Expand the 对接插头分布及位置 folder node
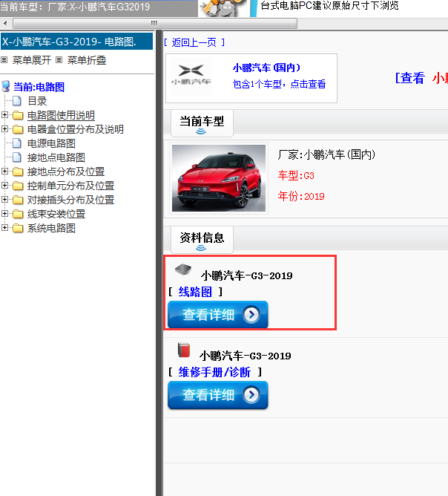Screen dimensions: 448x496 pyautogui.click(x=4, y=199)
